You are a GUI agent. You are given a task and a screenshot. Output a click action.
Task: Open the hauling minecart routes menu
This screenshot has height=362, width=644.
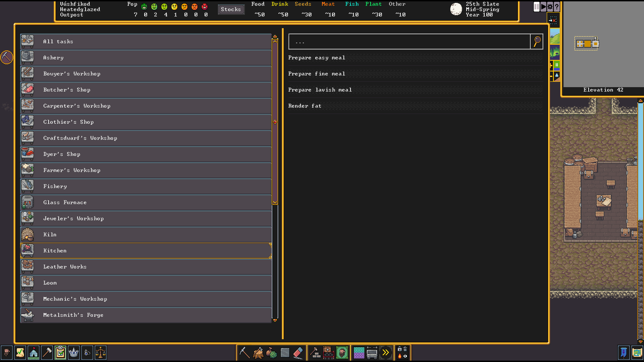[x=372, y=353]
